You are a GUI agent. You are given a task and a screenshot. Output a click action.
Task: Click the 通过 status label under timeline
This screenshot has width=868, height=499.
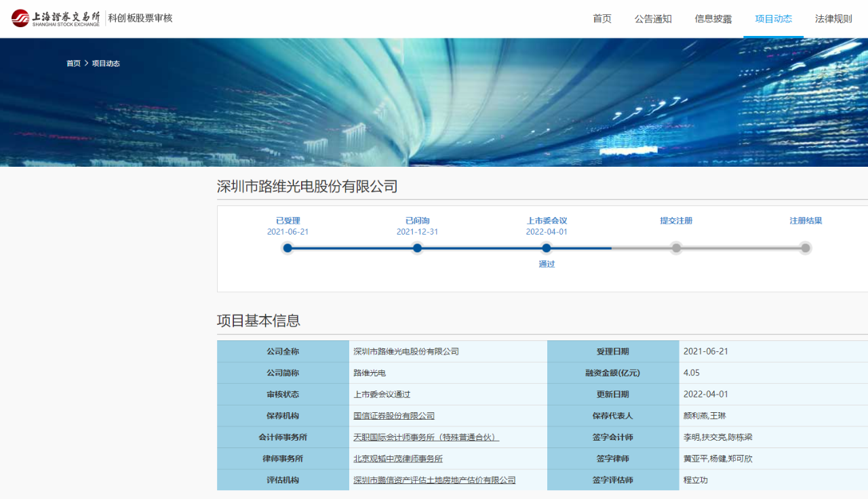(x=547, y=264)
